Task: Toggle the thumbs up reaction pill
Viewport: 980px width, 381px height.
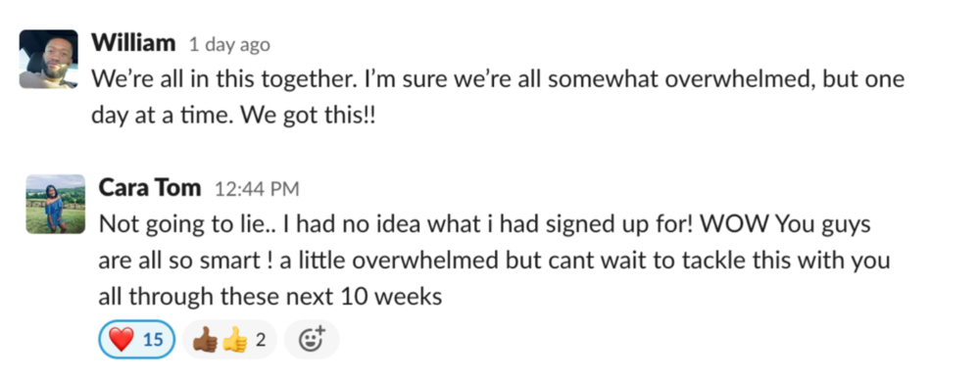Action: [x=229, y=340]
